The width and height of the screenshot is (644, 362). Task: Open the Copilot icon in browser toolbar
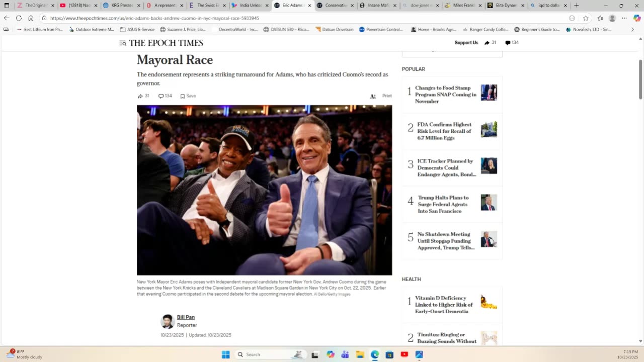pyautogui.click(x=637, y=18)
